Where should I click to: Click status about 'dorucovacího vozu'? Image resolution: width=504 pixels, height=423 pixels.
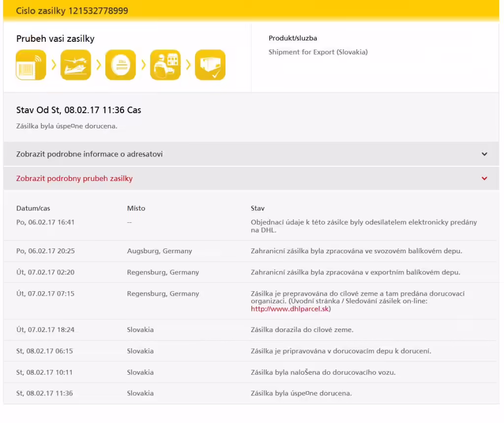pyautogui.click(x=323, y=372)
